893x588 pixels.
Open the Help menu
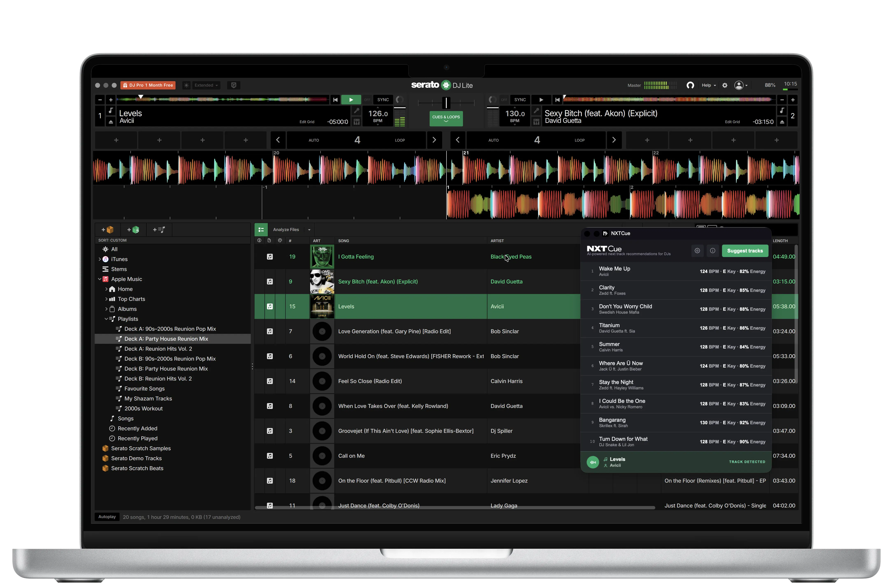tap(708, 86)
